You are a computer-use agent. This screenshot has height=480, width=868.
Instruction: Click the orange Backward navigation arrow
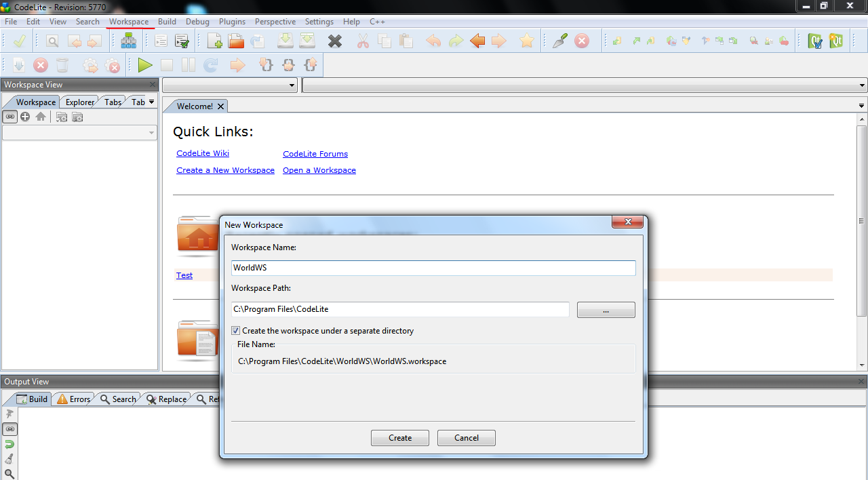coord(477,41)
